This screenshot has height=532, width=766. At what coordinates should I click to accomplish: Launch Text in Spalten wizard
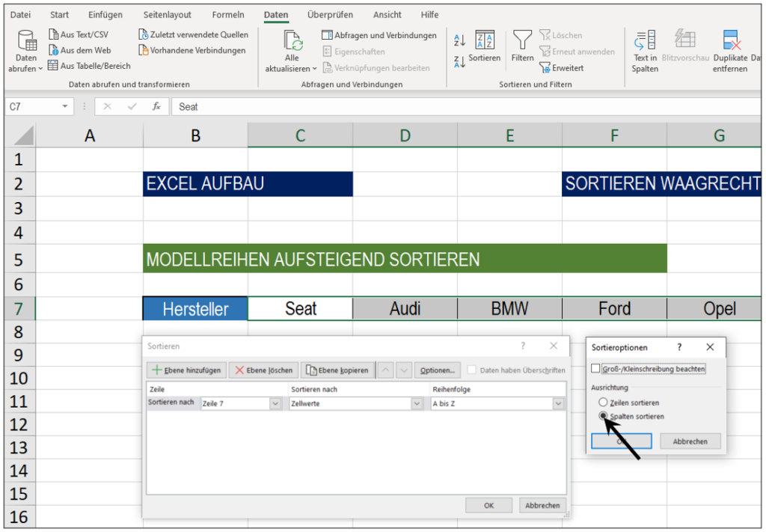(645, 52)
